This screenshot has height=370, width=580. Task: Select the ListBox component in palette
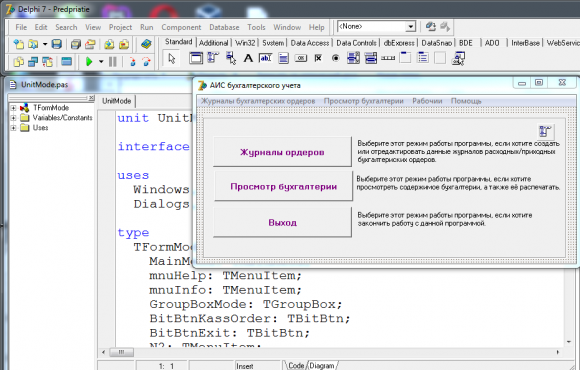pos(353,58)
